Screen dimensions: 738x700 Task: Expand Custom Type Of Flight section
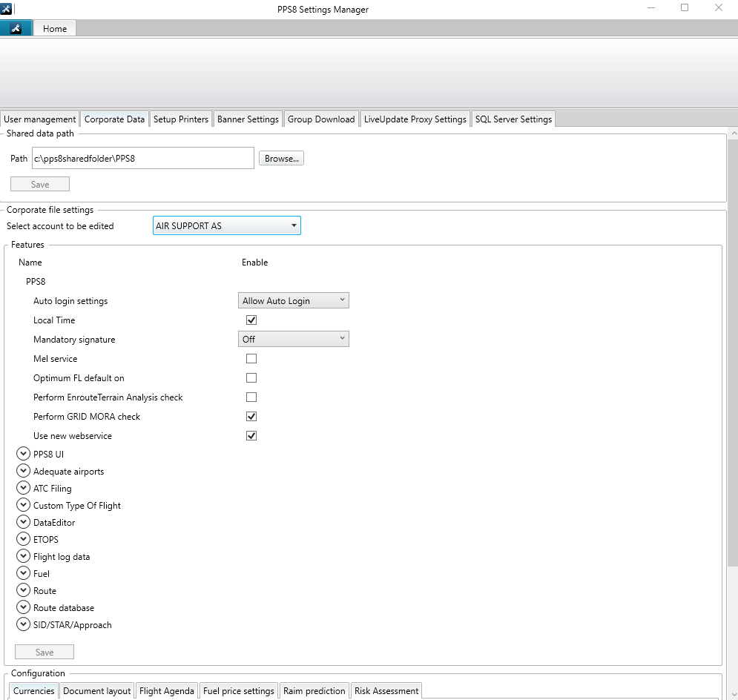coord(23,505)
